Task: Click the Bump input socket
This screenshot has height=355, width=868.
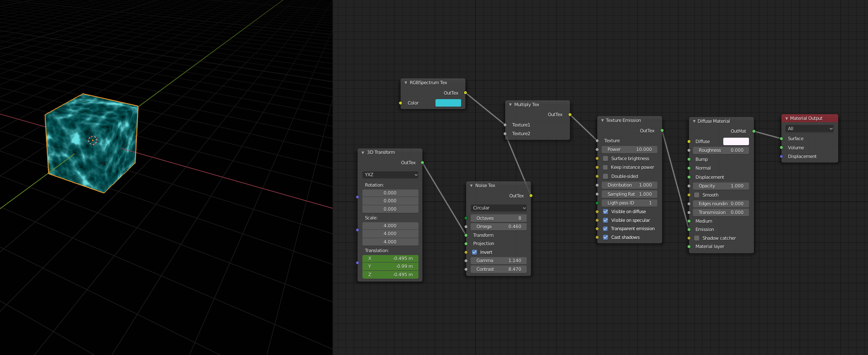Action: (x=689, y=159)
